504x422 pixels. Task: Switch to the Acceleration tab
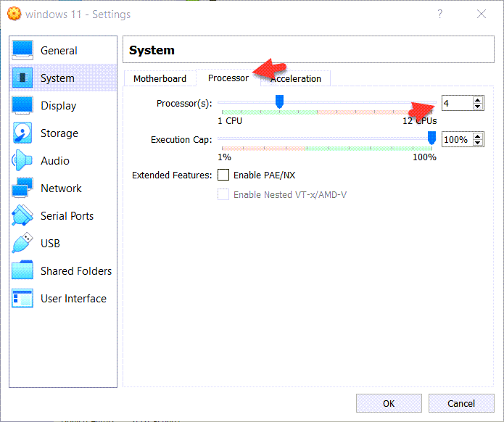point(296,78)
